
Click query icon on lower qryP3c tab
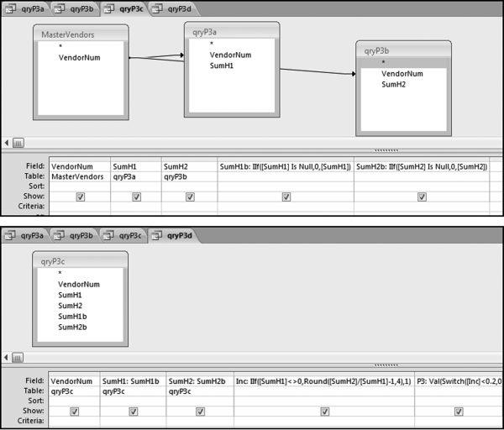108,235
